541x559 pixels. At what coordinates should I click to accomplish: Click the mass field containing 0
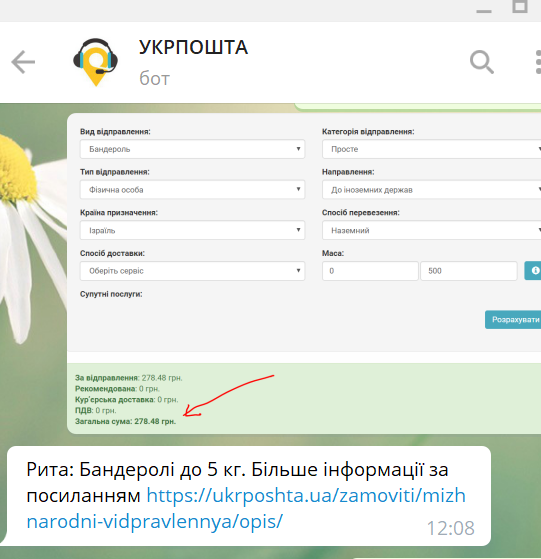coord(370,271)
